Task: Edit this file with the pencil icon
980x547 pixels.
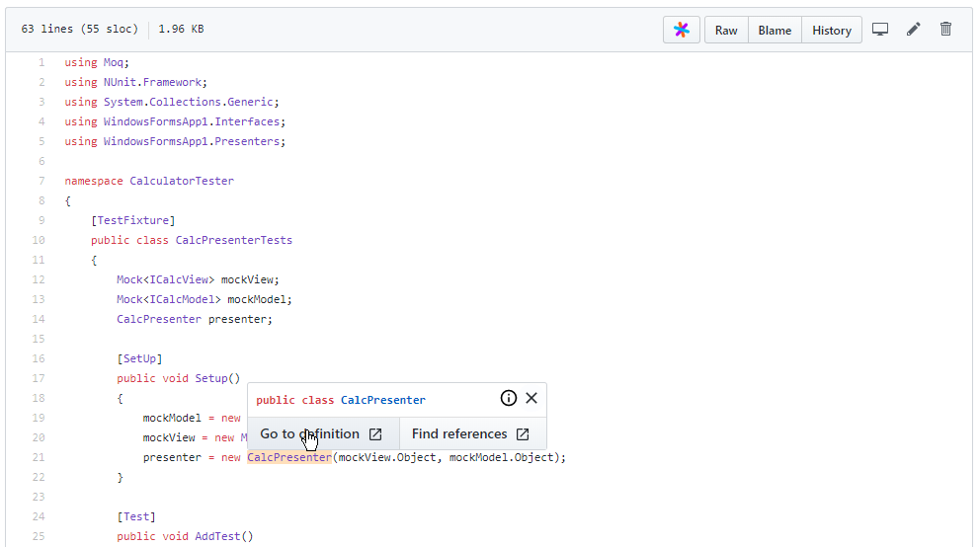Action: click(914, 30)
